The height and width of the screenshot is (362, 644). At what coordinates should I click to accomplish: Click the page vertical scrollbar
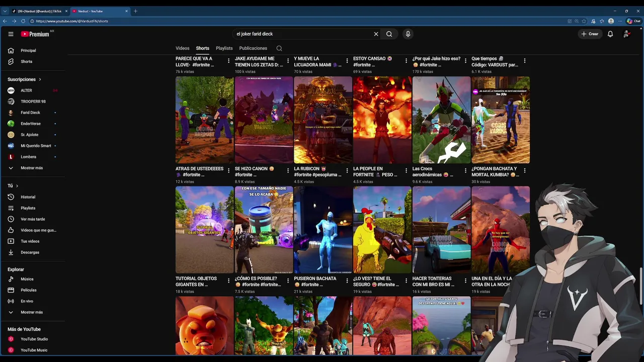641,285
